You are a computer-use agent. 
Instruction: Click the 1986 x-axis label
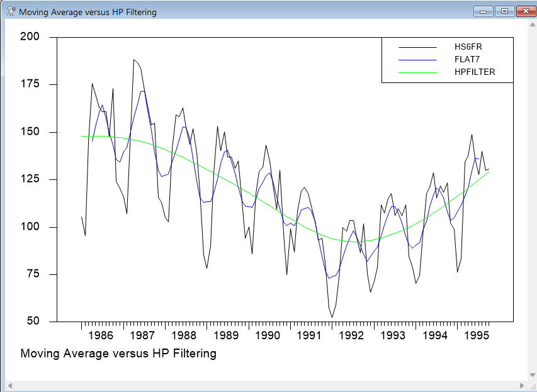pyautogui.click(x=101, y=335)
